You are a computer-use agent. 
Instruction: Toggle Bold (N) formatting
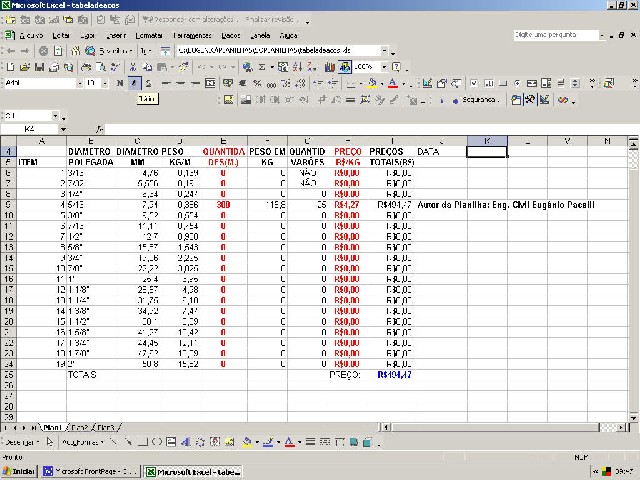click(120, 83)
